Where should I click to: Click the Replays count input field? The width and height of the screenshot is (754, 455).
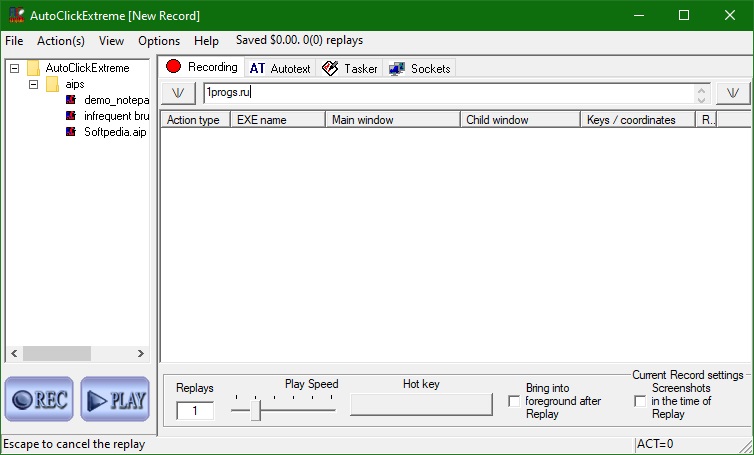click(195, 410)
